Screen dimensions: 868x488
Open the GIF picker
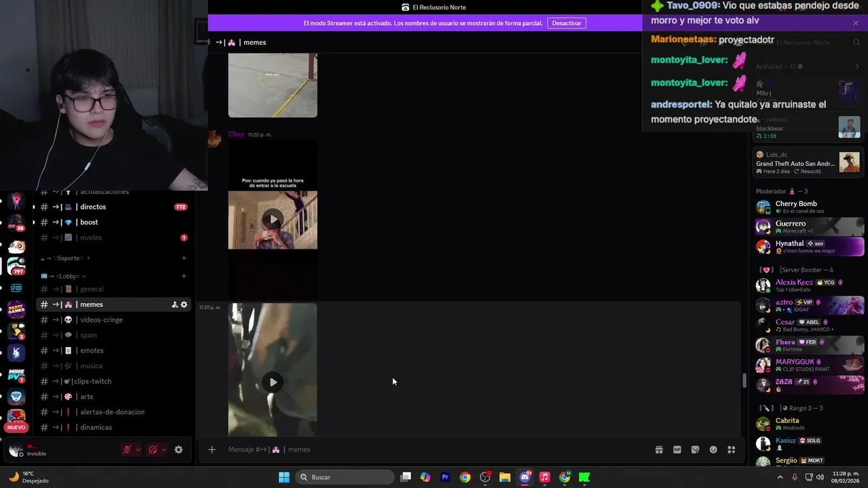(x=677, y=449)
